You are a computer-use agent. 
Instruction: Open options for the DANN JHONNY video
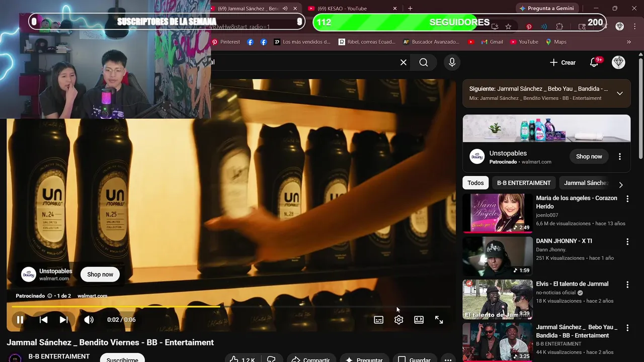[x=627, y=242]
